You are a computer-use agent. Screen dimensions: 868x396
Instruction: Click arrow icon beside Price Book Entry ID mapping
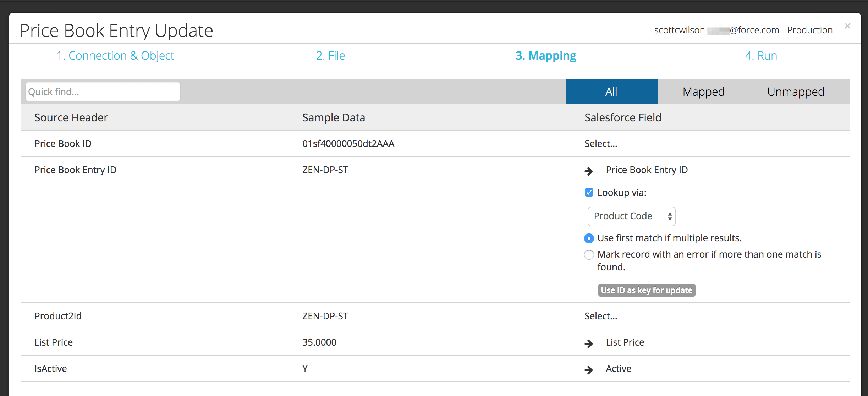pos(589,171)
